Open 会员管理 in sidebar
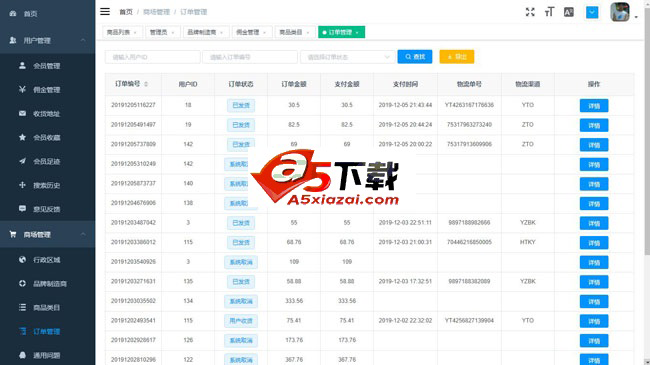650x365 pixels. click(47, 66)
